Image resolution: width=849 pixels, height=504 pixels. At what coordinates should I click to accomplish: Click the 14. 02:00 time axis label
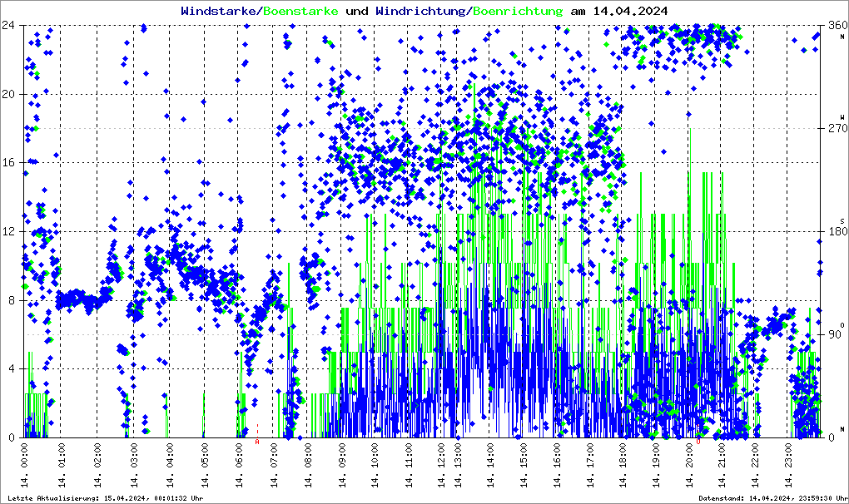point(98,465)
